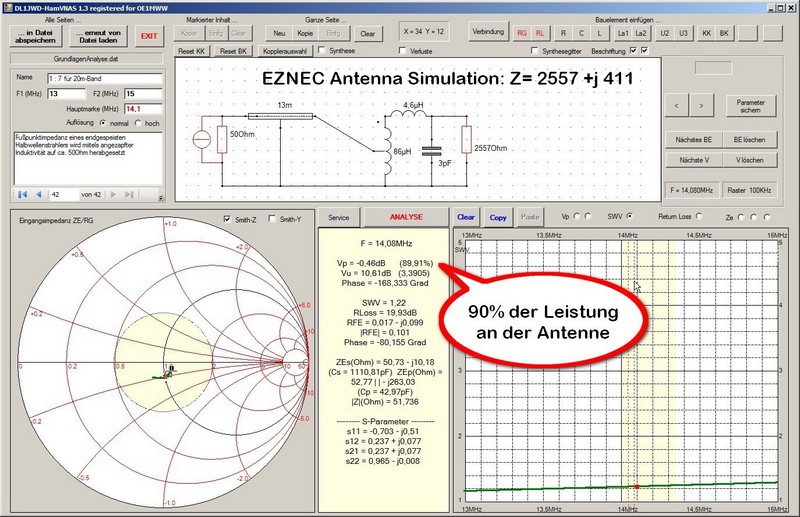Click Parameter sichern

pos(751,106)
